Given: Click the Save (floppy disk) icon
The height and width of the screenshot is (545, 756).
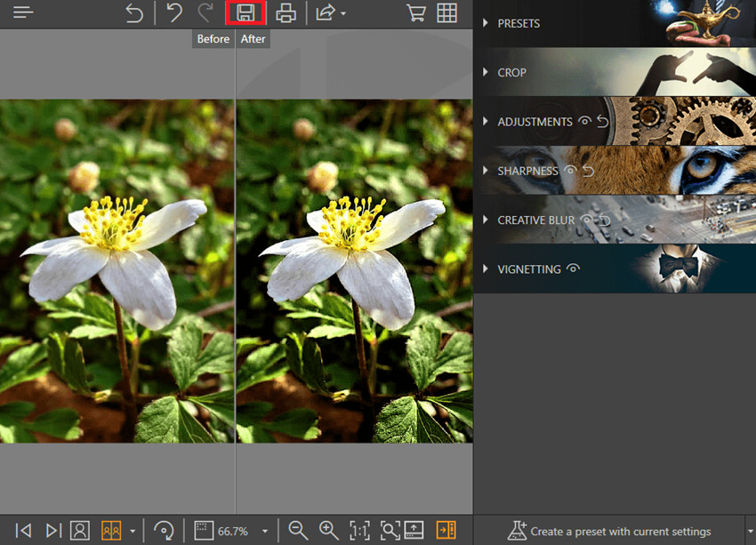Looking at the screenshot, I should point(245,13).
